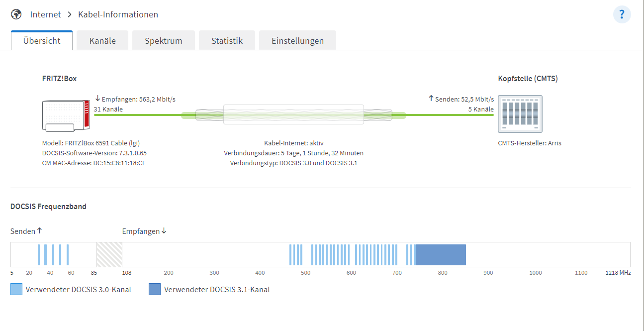This screenshot has width=644, height=331.
Task: Open the Einstellungen tab
Action: pyautogui.click(x=297, y=41)
